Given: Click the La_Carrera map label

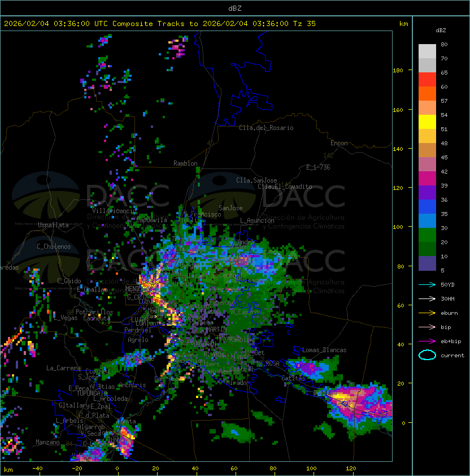Looking at the screenshot, I should [63, 368].
